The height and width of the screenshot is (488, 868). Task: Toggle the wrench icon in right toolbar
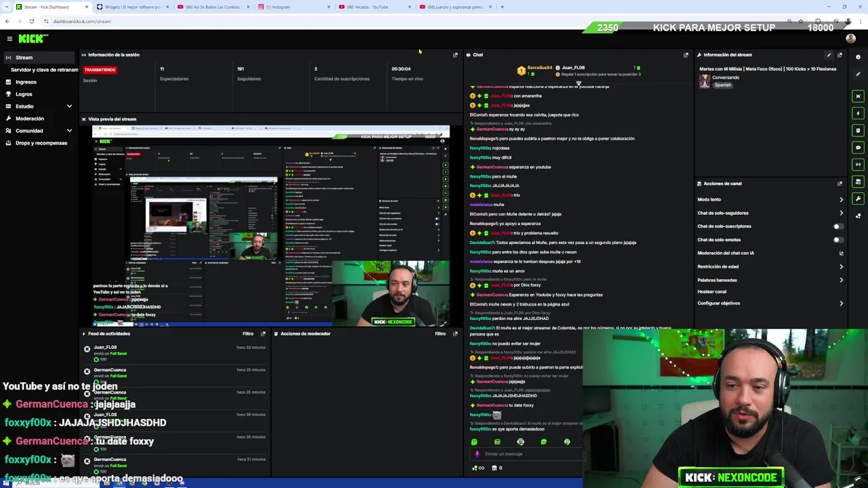859,199
